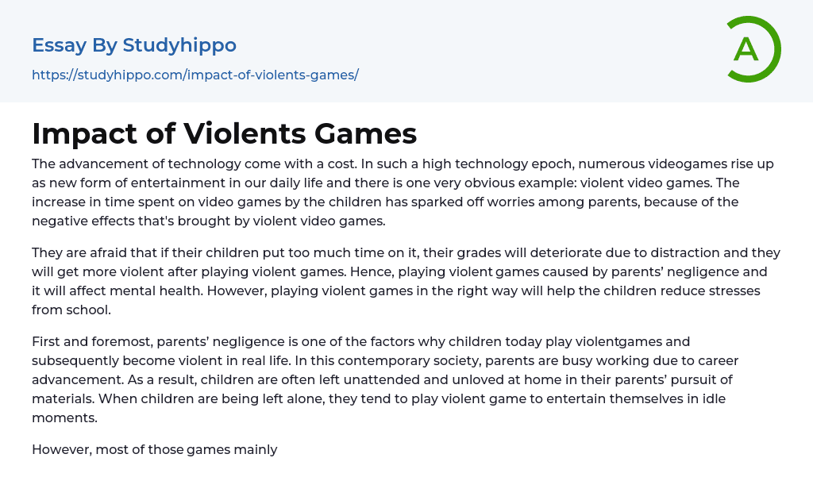Image resolution: width=813 pixels, height=504 pixels.
Task: Click the "Essay By Studyhippo" header text
Action: click(134, 45)
